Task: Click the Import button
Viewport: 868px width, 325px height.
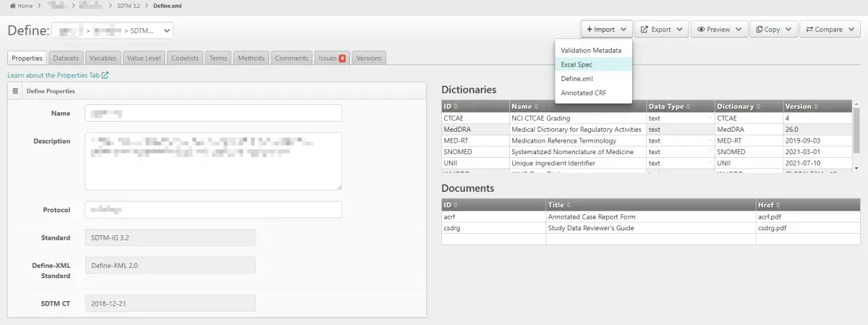Action: (605, 30)
